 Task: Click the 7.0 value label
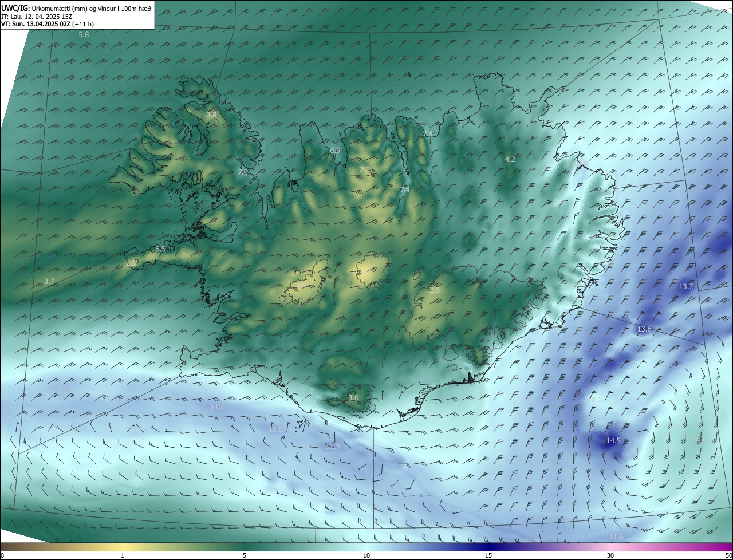point(243,172)
